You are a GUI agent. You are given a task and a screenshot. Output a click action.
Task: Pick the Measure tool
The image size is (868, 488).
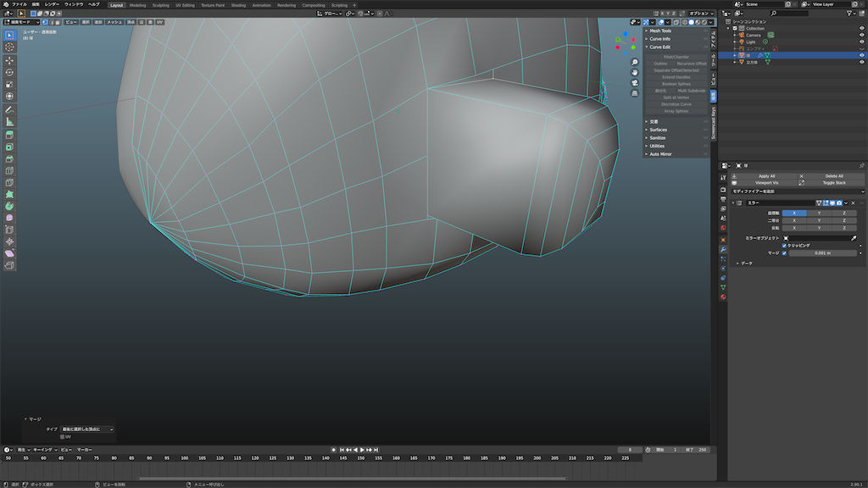(9, 122)
